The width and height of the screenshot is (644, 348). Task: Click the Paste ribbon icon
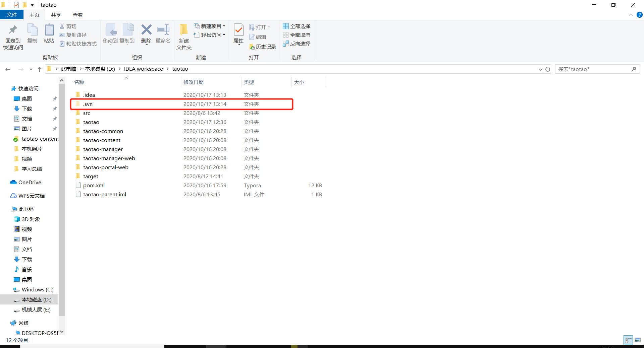[x=49, y=33]
